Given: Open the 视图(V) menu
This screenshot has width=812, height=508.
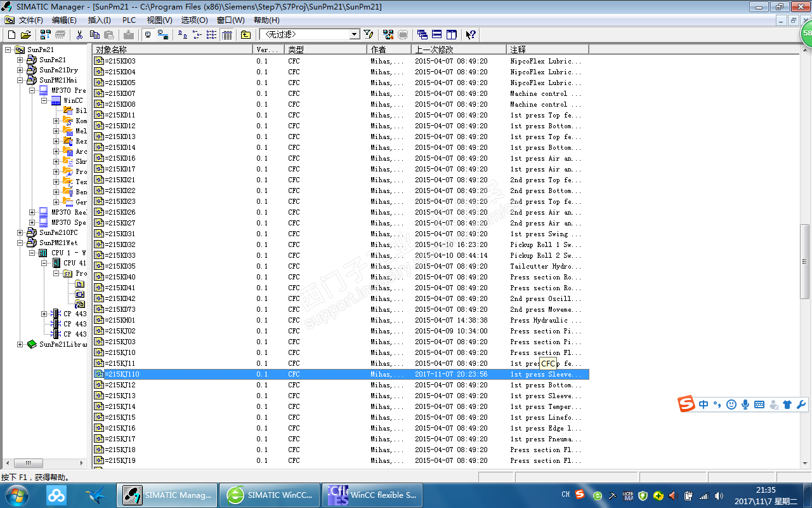Looking at the screenshot, I should point(159,20).
